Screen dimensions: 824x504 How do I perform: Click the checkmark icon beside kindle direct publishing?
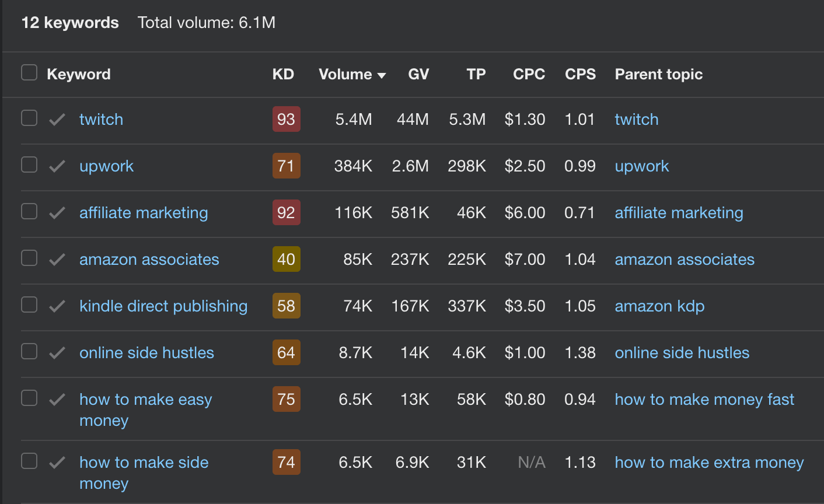click(x=57, y=306)
